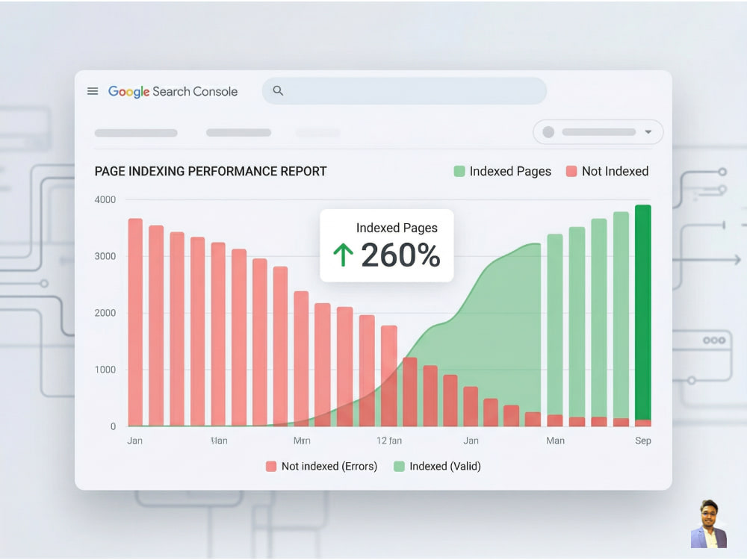Click the portrait thumbnail in bottom corner
The image size is (747, 560).
coord(709,524)
